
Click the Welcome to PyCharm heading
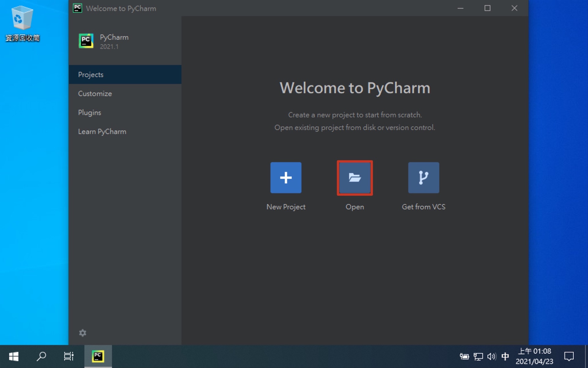(x=355, y=88)
